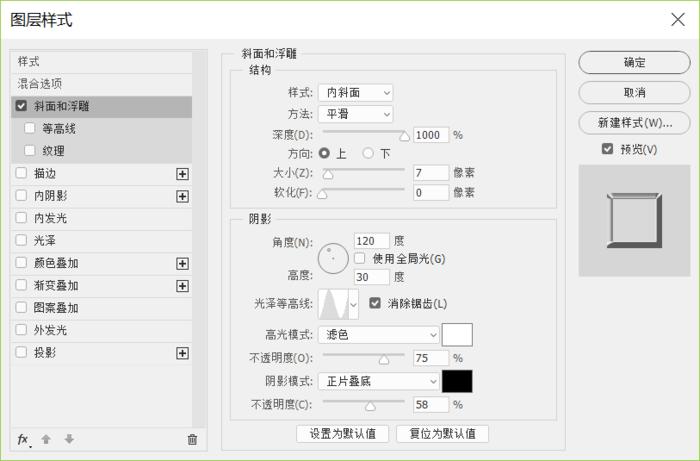Click shadow 不透明度(C) slider handle
The height and width of the screenshot is (461, 700).
click(x=370, y=406)
